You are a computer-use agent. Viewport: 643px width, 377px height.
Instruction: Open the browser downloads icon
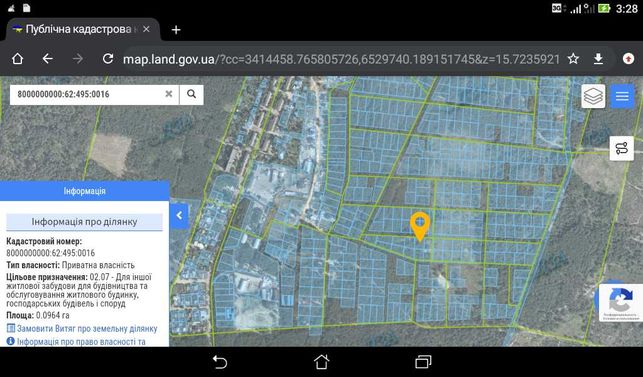[598, 59]
